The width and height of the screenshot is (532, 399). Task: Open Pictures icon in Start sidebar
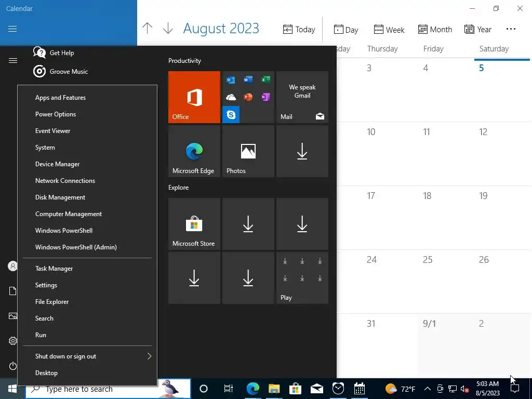(13, 316)
